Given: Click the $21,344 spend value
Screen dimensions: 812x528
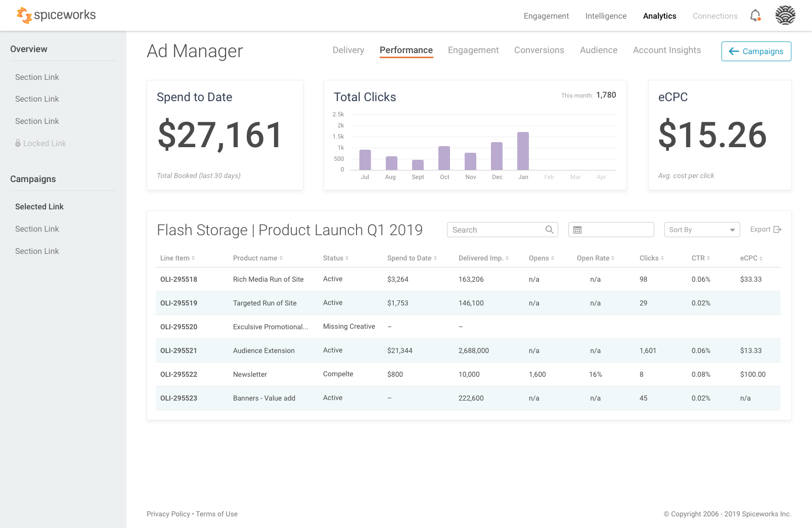Looking at the screenshot, I should pos(400,350).
